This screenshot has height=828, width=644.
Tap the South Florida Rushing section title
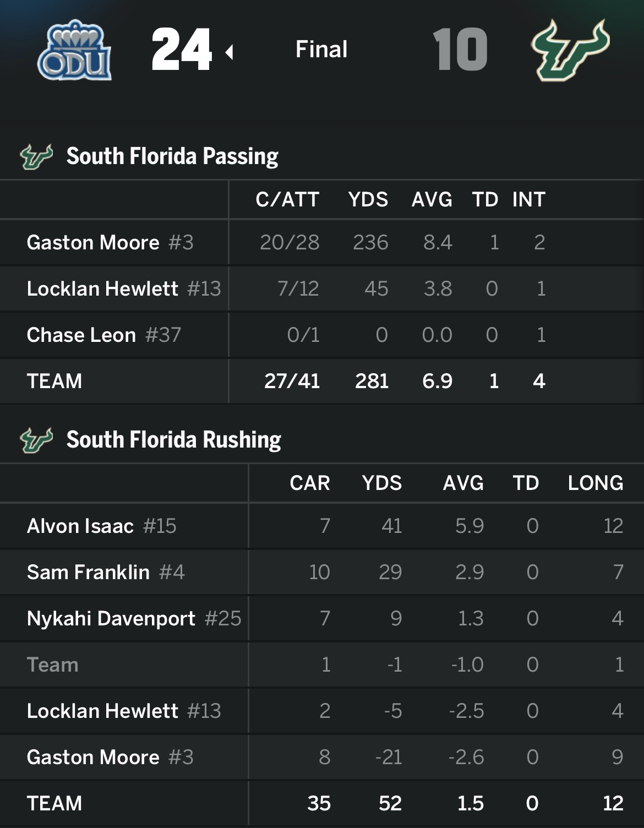point(174,440)
